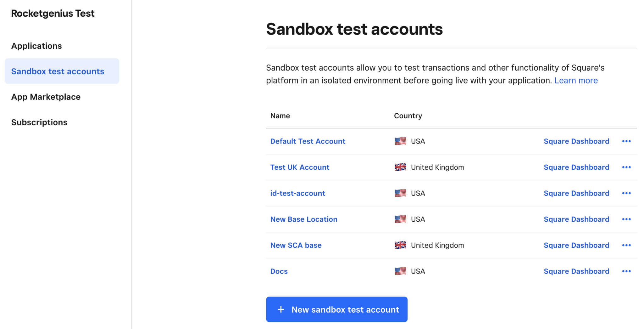Open the options menu for New SCA base
Image resolution: width=644 pixels, height=329 pixels.
point(626,245)
